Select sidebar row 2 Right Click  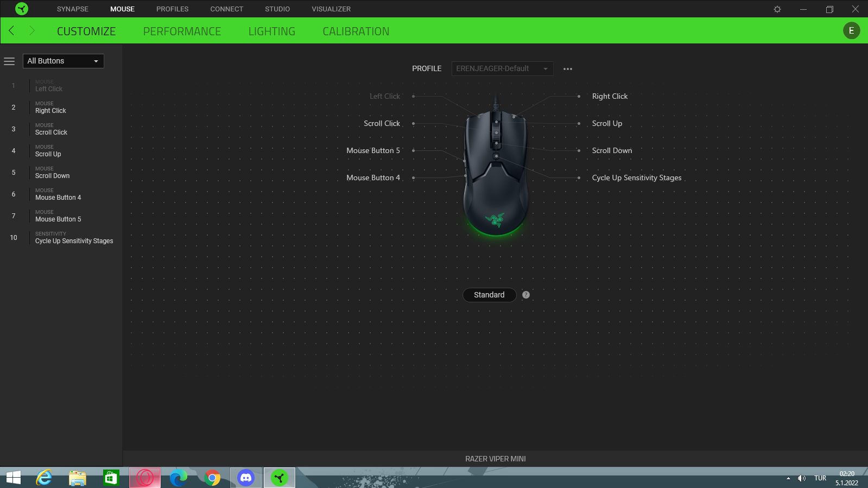(61, 107)
